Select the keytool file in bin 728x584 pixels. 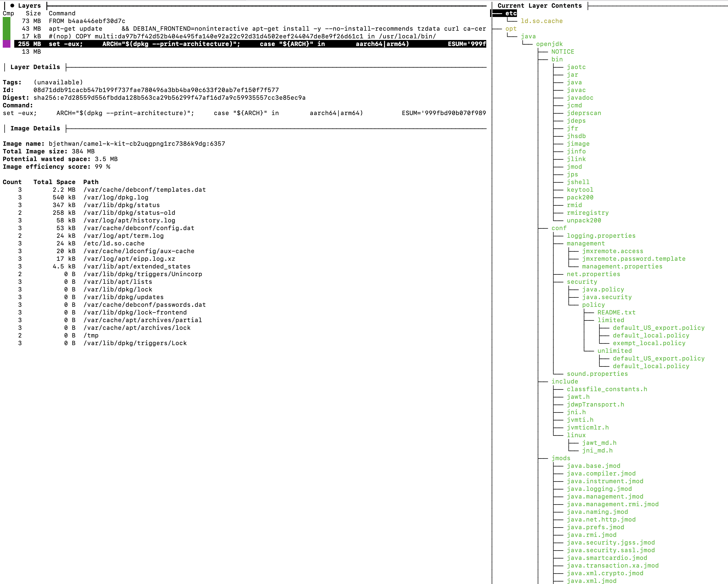(580, 190)
